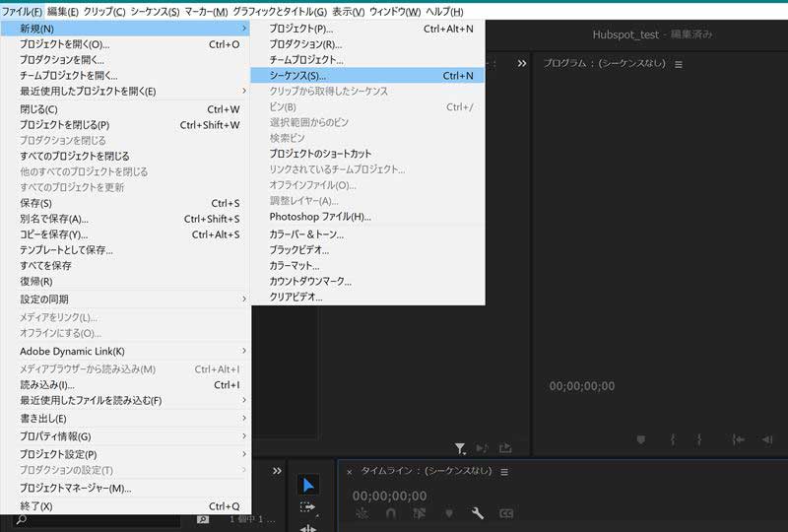Viewport: 788px width, 532px height.
Task: Choose シーケンス(S)... in the 新規 submenu
Action: 367,76
